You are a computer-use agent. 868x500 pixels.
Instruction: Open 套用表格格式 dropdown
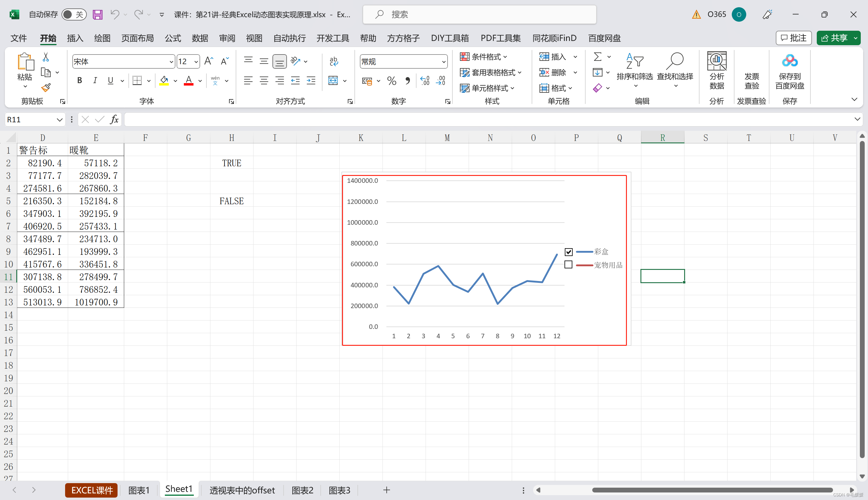[491, 73]
